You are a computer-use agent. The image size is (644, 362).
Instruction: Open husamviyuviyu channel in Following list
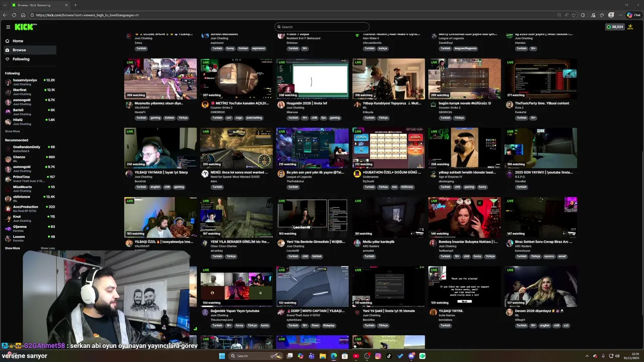tap(30, 81)
